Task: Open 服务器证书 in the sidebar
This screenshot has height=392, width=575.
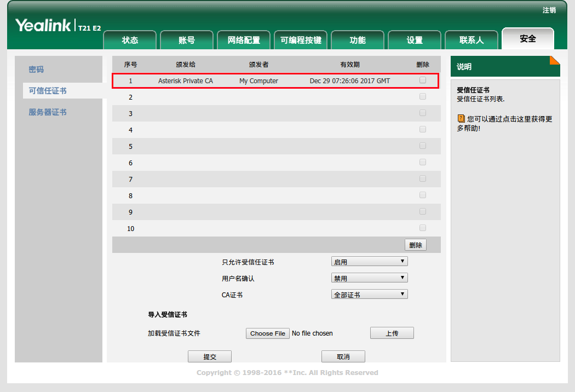Action: (x=48, y=112)
